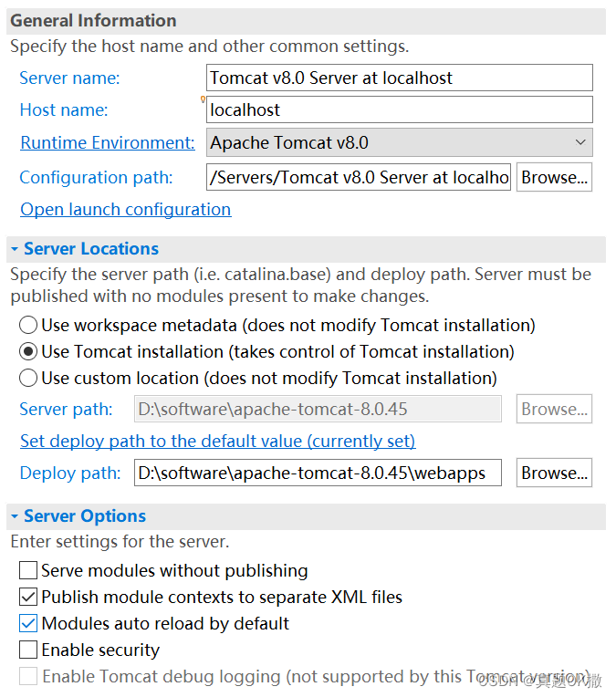Click the Deploy path label

70,473
